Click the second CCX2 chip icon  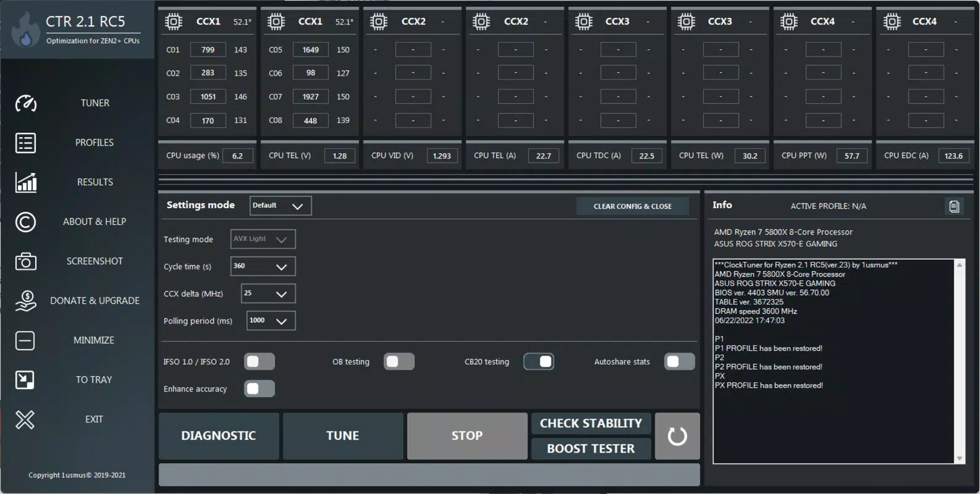click(x=481, y=22)
